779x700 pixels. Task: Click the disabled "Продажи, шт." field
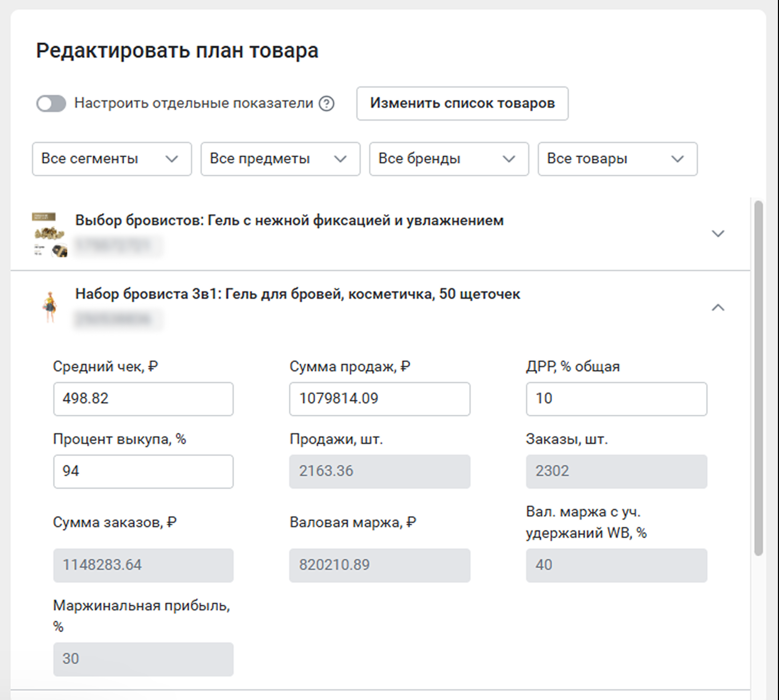click(x=379, y=471)
